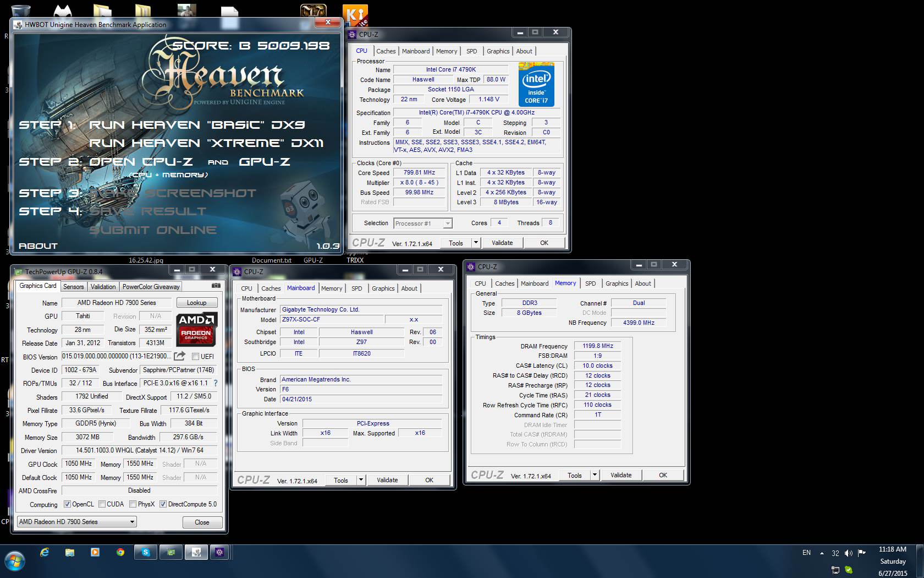Click Show Desktop strip beside the clock
This screenshot has width=924, height=578.
pos(920,561)
